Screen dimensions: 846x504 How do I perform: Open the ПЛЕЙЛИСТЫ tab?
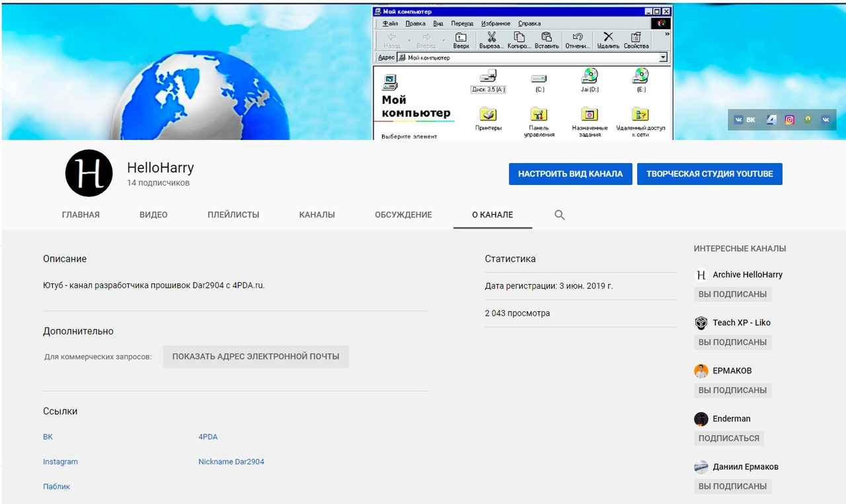coord(233,215)
